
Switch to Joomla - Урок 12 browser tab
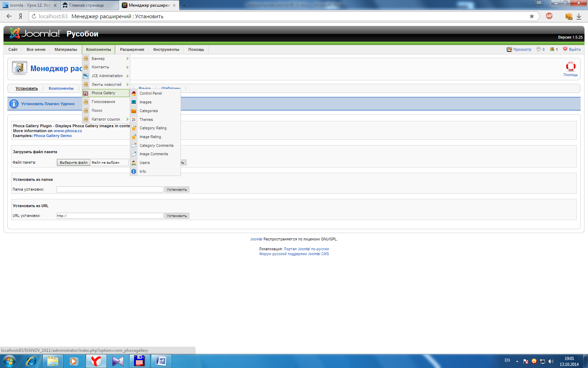tap(30, 5)
